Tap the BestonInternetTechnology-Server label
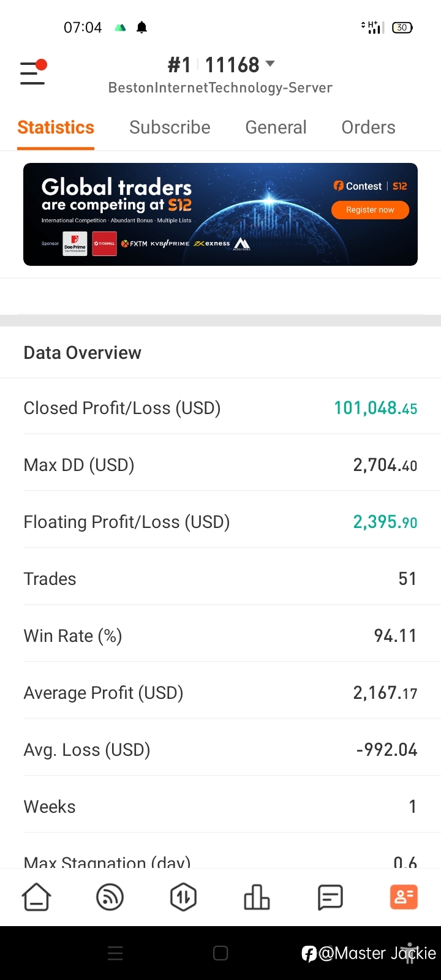441x980 pixels. [221, 88]
